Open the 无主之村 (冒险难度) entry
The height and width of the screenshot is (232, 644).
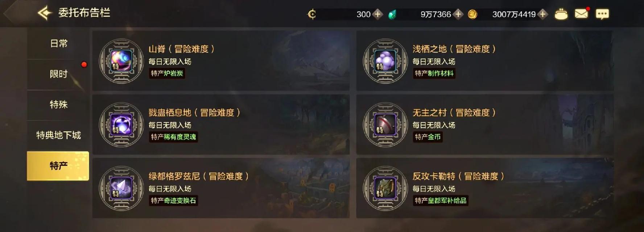(485, 125)
